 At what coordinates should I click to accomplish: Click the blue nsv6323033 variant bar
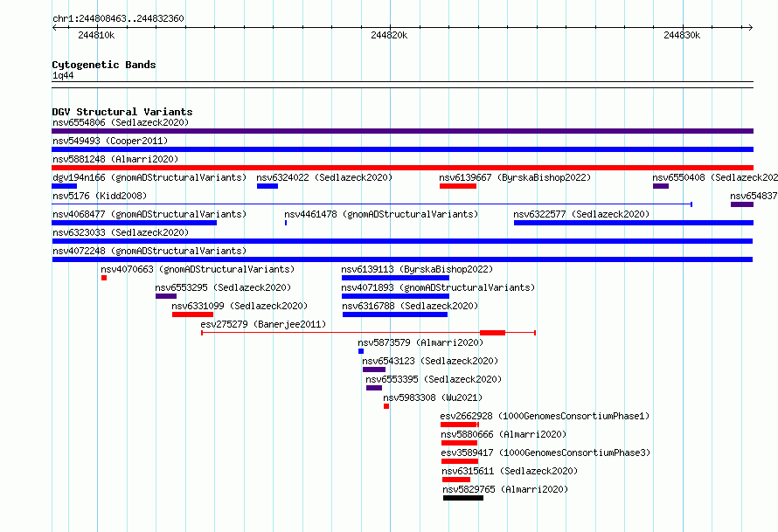[x=402, y=241]
